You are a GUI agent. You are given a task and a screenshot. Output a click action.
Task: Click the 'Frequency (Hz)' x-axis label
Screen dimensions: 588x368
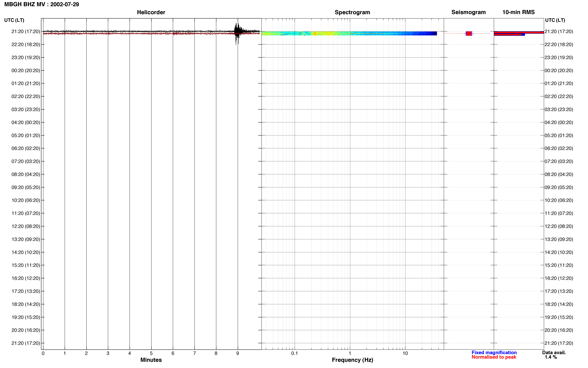(x=352, y=360)
